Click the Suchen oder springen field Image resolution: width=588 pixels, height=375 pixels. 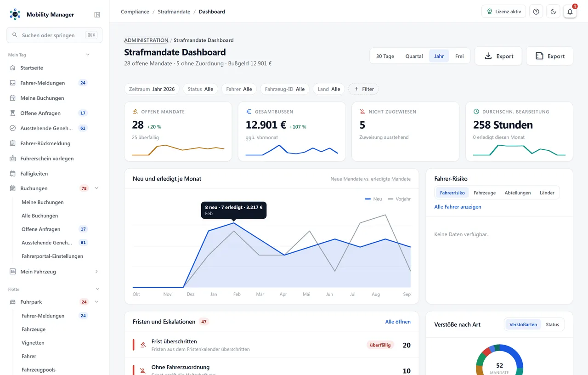54,35
